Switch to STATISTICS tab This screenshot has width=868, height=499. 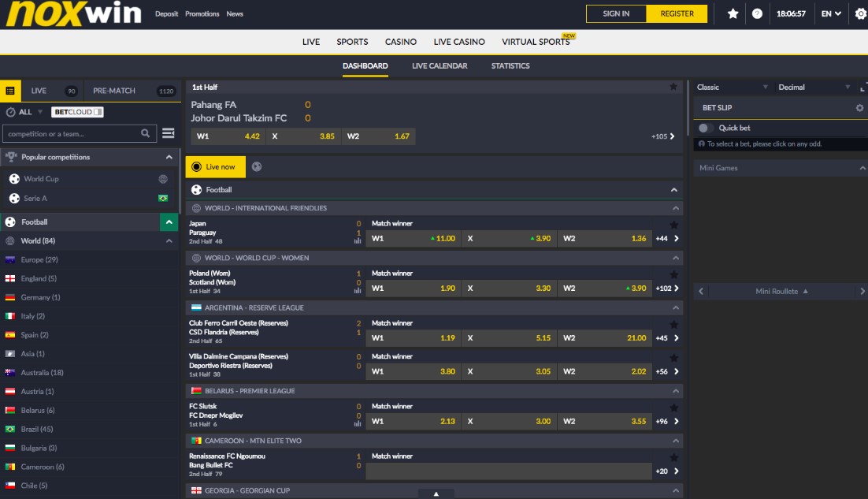coord(510,66)
